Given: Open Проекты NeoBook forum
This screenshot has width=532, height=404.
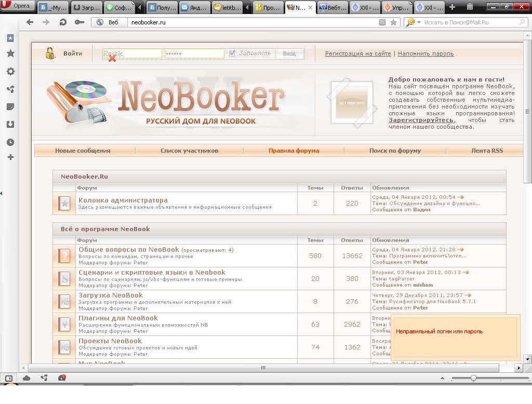Looking at the screenshot, I should click(x=110, y=341).
